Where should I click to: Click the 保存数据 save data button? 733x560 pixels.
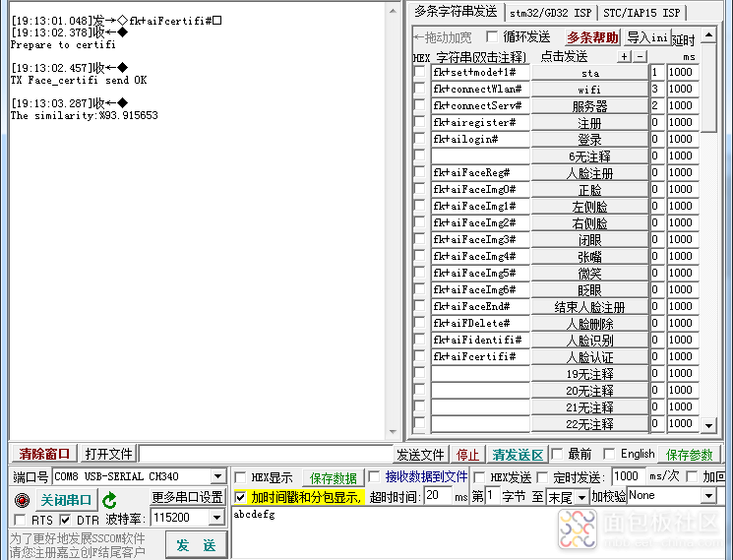333,477
